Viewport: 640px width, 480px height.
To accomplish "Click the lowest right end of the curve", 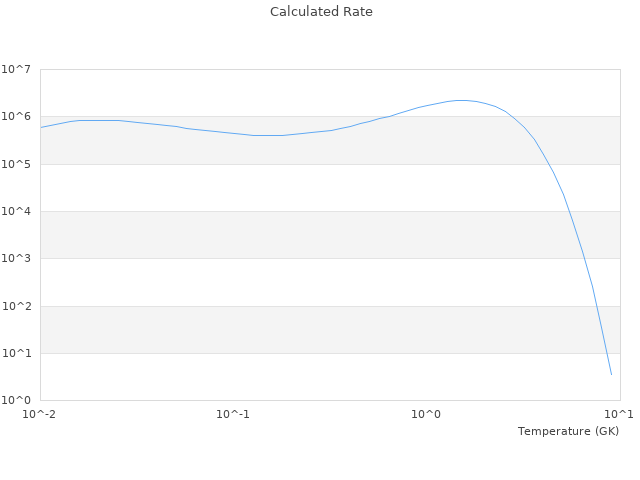I will click(x=611, y=374).
